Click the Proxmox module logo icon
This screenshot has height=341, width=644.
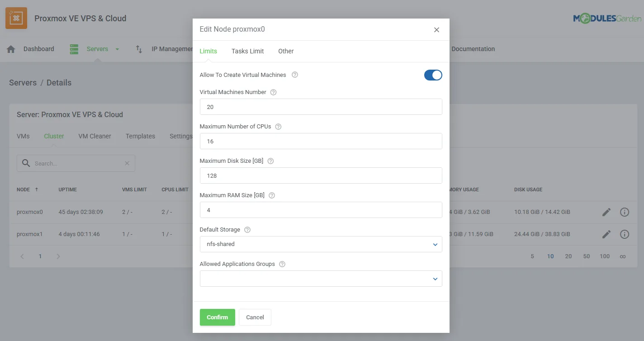[16, 18]
